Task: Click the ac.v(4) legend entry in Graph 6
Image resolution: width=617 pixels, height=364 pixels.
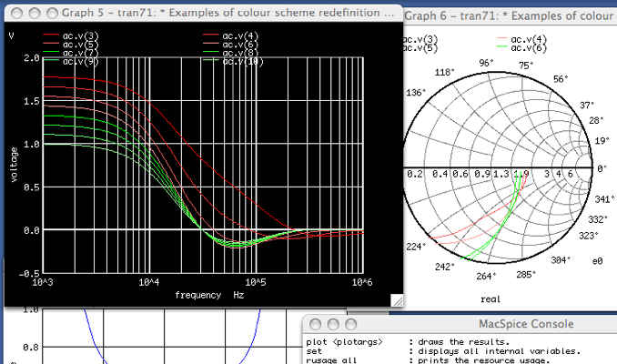Action: (x=521, y=39)
